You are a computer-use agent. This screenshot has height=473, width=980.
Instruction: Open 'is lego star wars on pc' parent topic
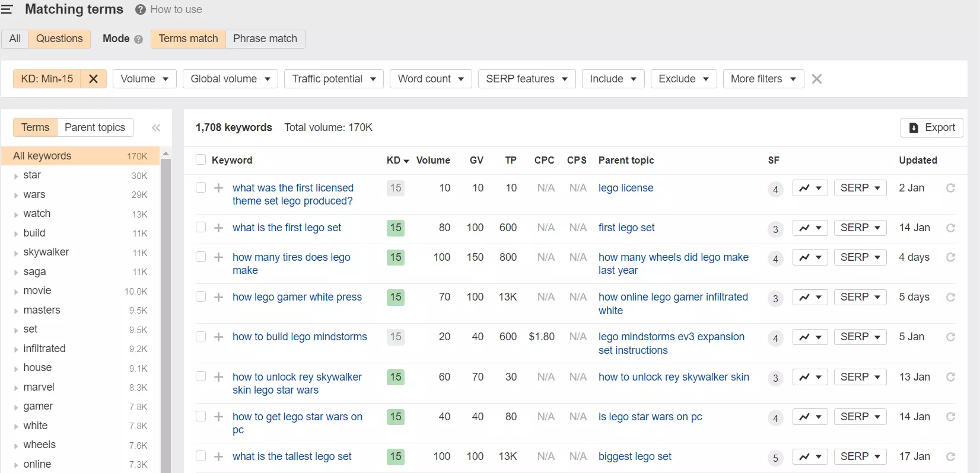pos(650,417)
